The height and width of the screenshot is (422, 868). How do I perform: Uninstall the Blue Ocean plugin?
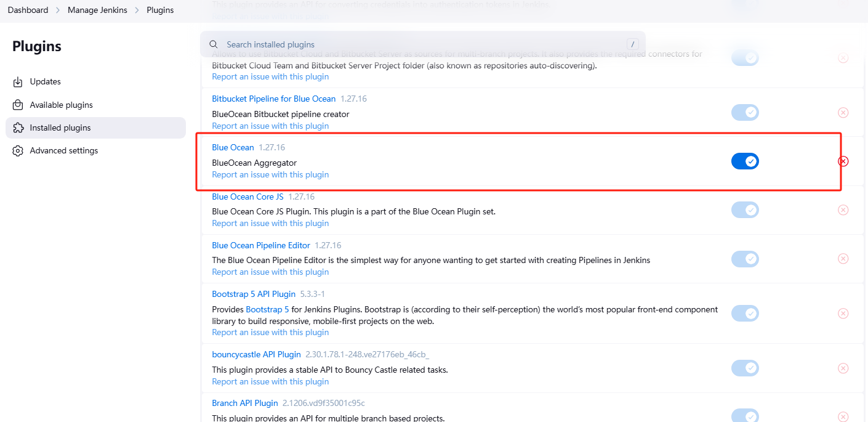[843, 161]
